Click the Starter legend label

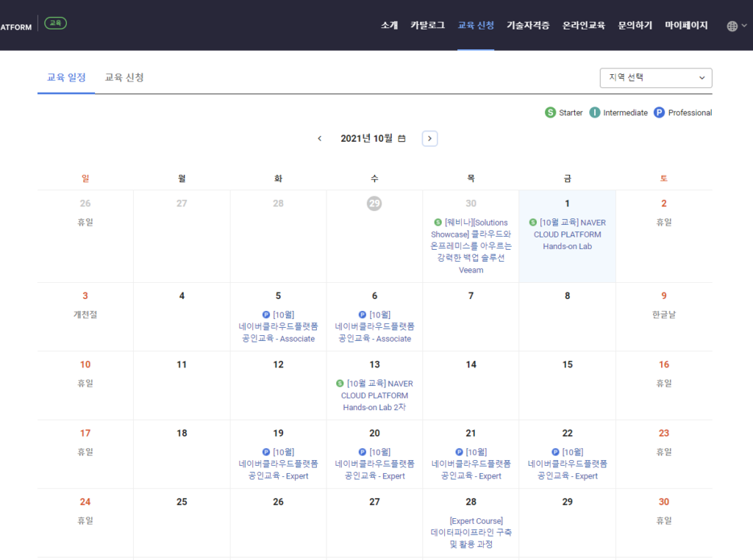pos(571,112)
